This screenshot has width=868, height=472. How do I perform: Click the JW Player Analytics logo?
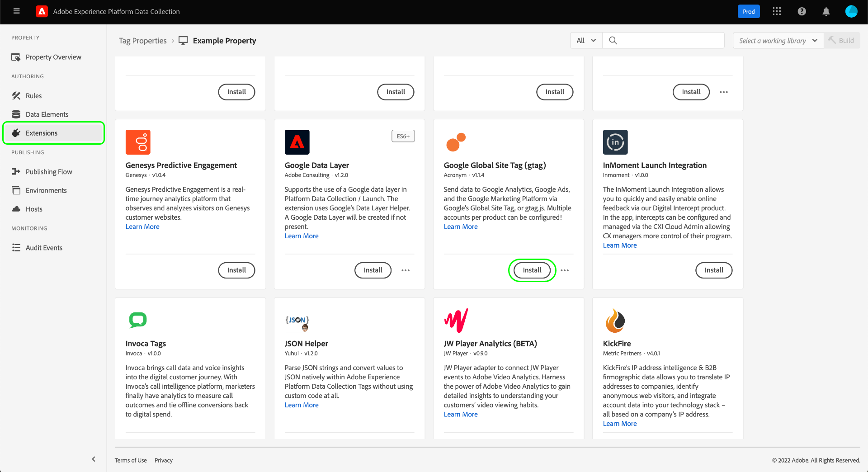(x=456, y=321)
